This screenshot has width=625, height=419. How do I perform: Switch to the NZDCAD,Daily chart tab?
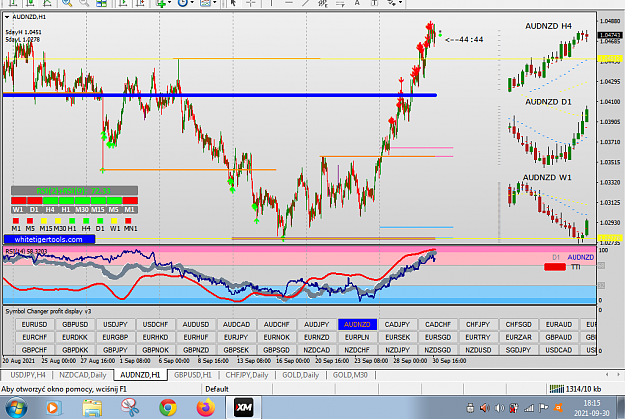(83, 375)
